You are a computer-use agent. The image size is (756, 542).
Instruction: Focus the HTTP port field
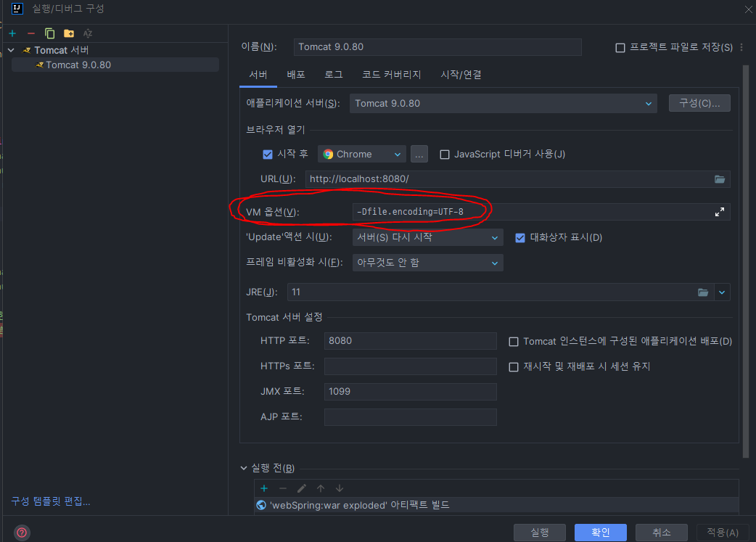411,341
